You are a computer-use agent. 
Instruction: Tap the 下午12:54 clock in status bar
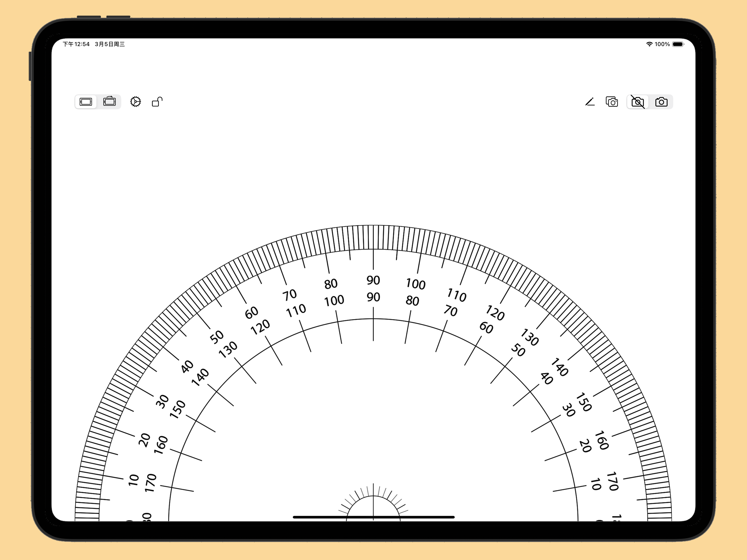coord(76,44)
